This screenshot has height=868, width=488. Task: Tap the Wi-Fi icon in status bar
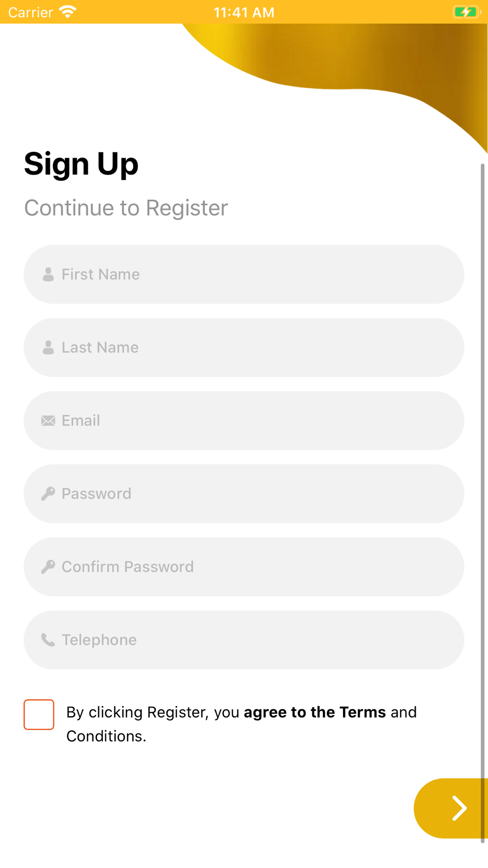point(68,12)
